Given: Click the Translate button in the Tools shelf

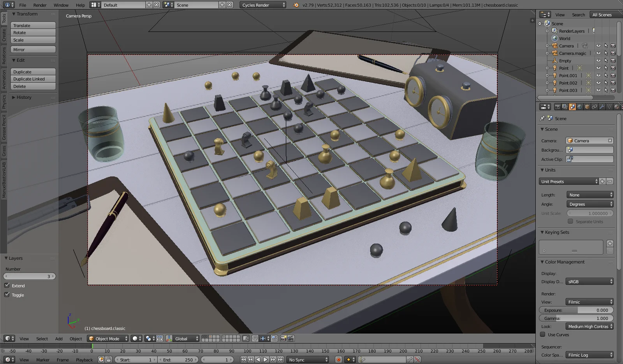Looking at the screenshot, I should click(x=33, y=25).
